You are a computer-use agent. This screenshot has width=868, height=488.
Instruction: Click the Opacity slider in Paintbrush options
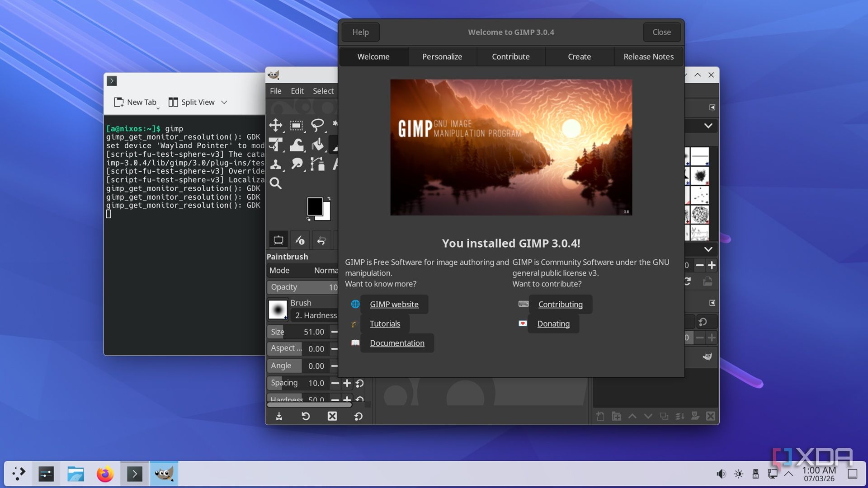click(302, 287)
